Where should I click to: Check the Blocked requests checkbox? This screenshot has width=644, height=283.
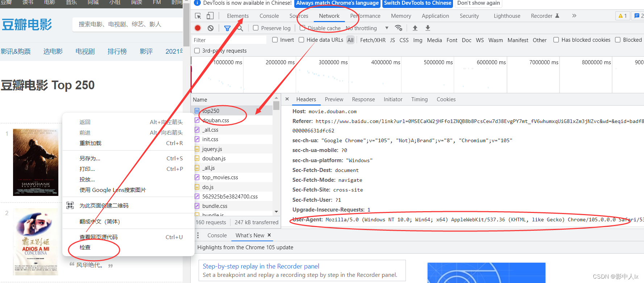[618, 40]
